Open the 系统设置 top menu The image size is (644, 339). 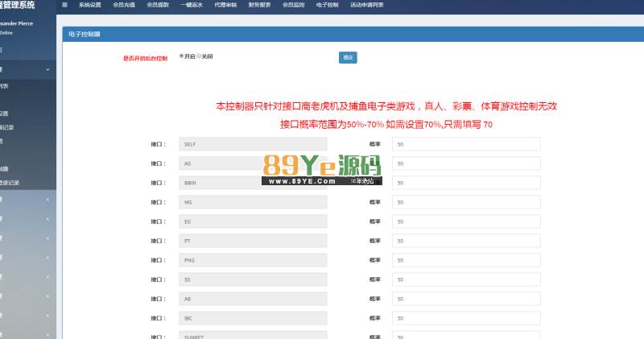pos(90,5)
